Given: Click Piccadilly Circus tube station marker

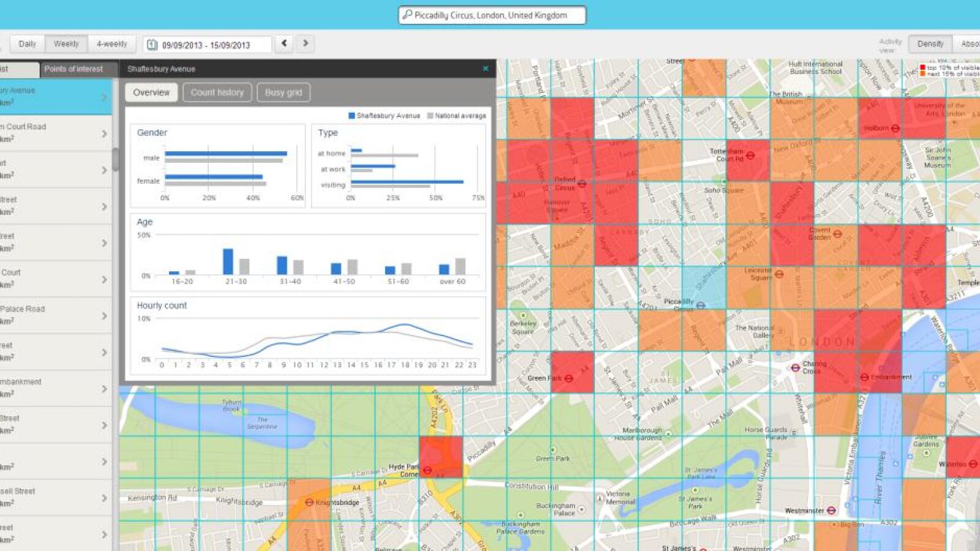Looking at the screenshot, I should coord(701,305).
